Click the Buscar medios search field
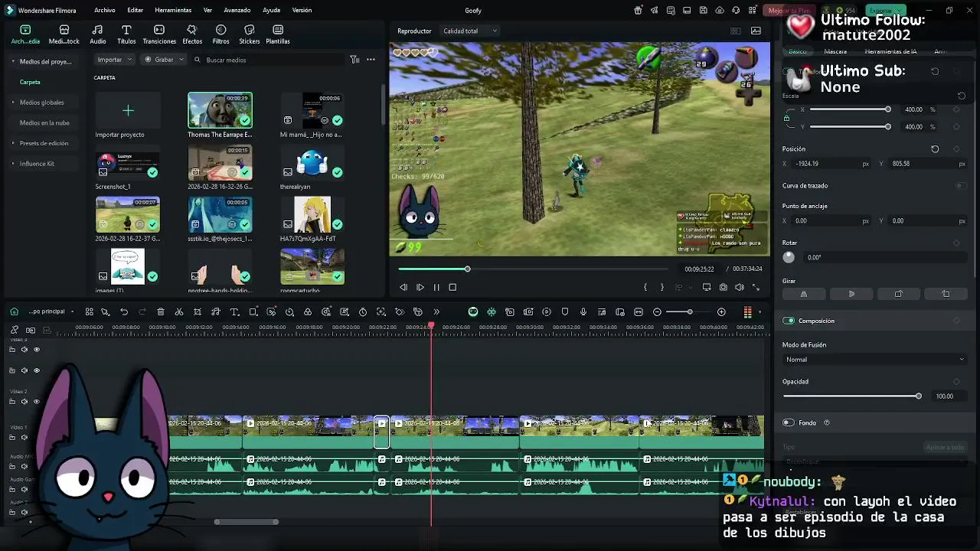The height and width of the screenshot is (551, 980). (x=268, y=60)
